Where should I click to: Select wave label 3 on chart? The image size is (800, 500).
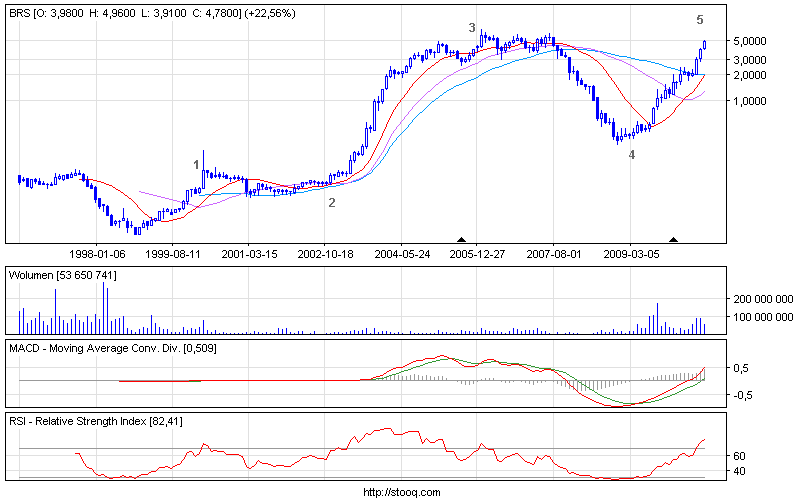[x=472, y=28]
